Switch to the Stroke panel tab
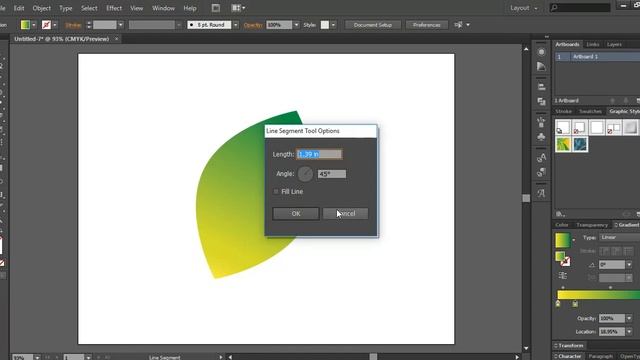Screen dimensions: 640x360 [563, 111]
